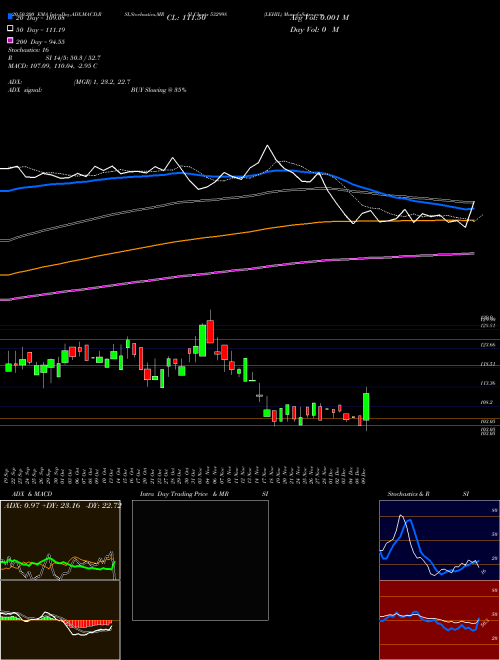This screenshot has width=500, height=660.
Task: Click the white 50 Day legend swatch
Action: coord(10,29)
